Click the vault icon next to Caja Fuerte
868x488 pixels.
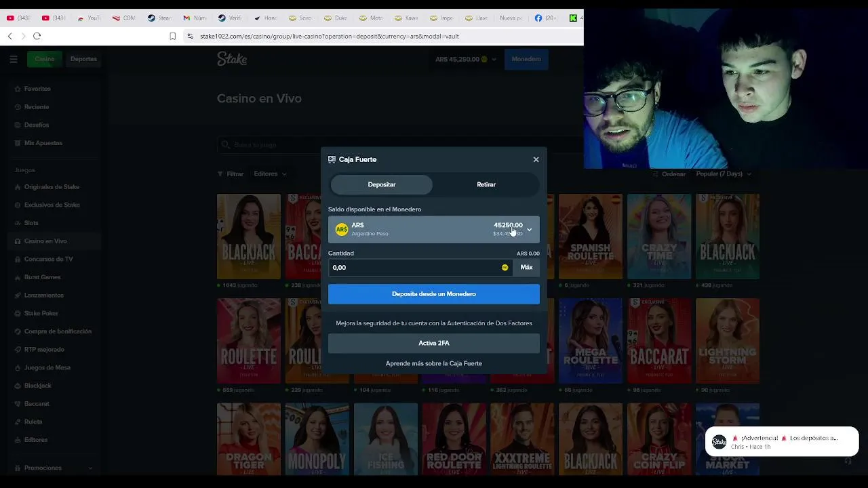[x=332, y=159]
